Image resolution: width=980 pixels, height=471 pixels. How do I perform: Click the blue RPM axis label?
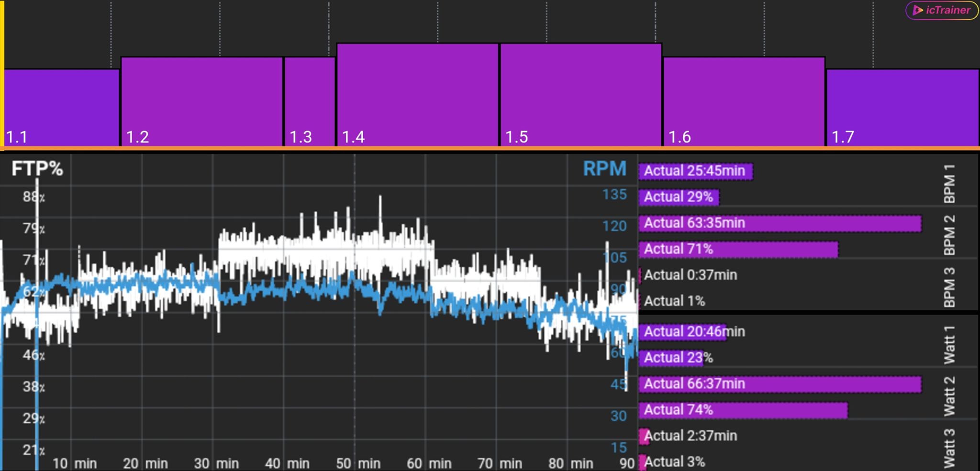click(604, 169)
